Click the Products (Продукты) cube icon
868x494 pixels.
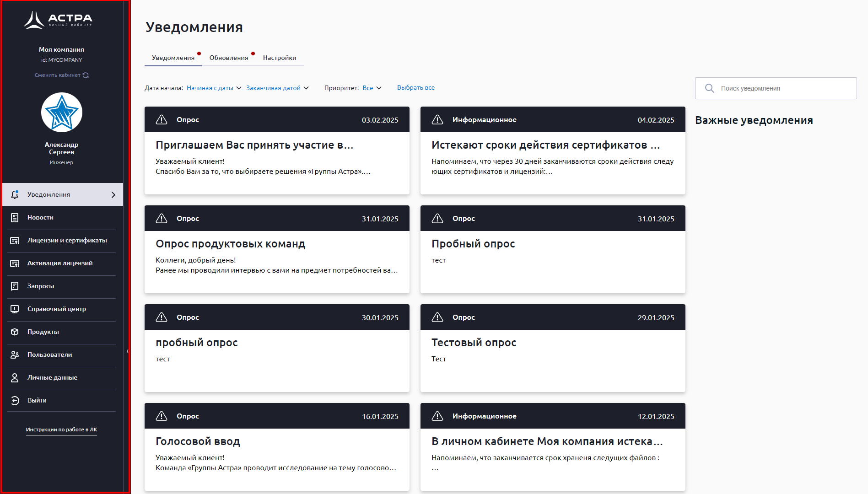click(15, 332)
